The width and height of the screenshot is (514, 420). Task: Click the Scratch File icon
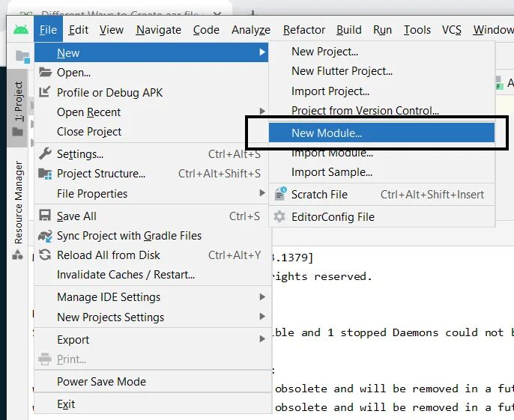[279, 195]
